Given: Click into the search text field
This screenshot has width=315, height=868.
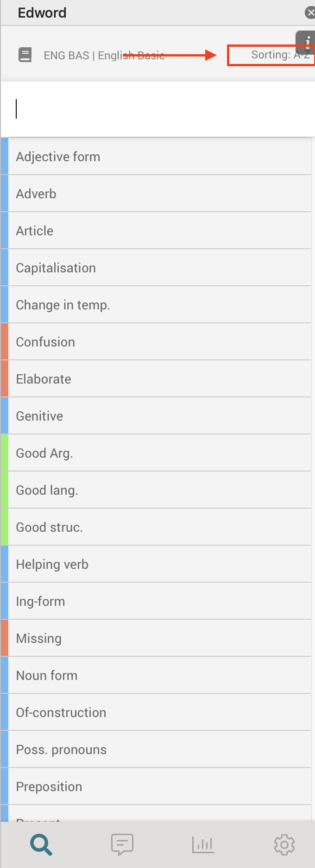Looking at the screenshot, I should click(x=157, y=109).
